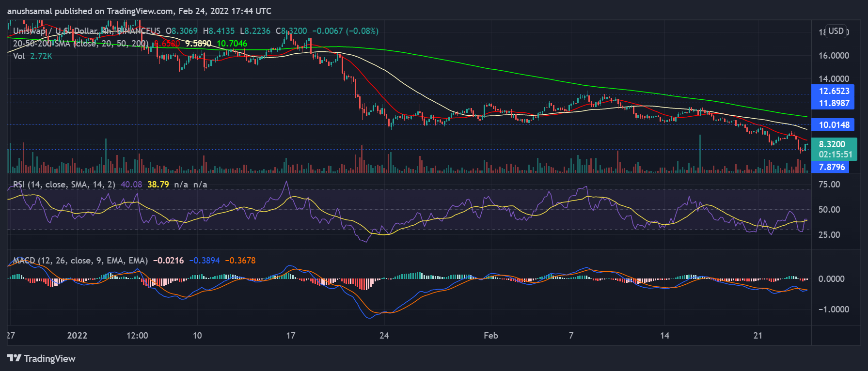Open the USD currency selector

coord(836,31)
